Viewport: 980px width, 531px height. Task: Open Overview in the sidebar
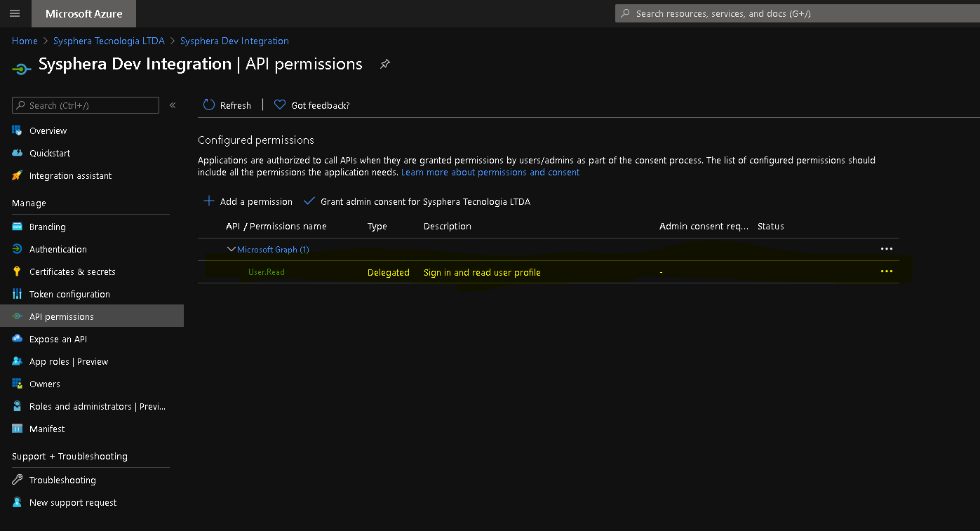click(x=48, y=130)
